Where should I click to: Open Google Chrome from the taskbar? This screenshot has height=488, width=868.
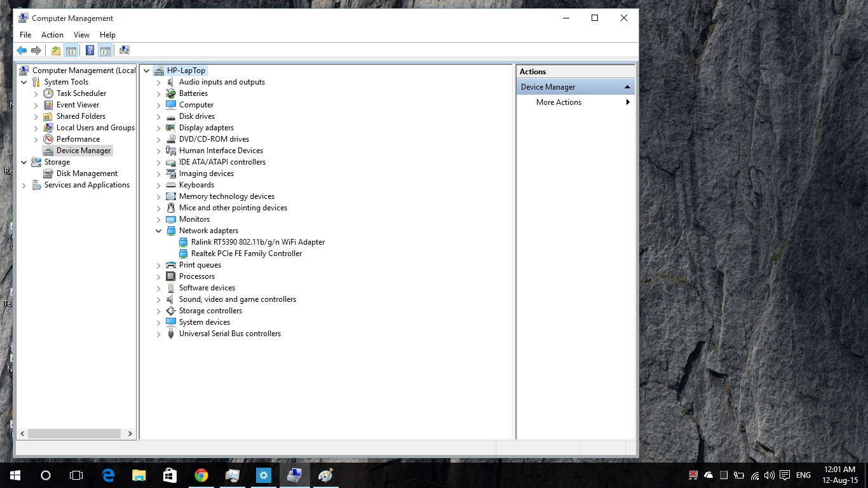pyautogui.click(x=201, y=475)
